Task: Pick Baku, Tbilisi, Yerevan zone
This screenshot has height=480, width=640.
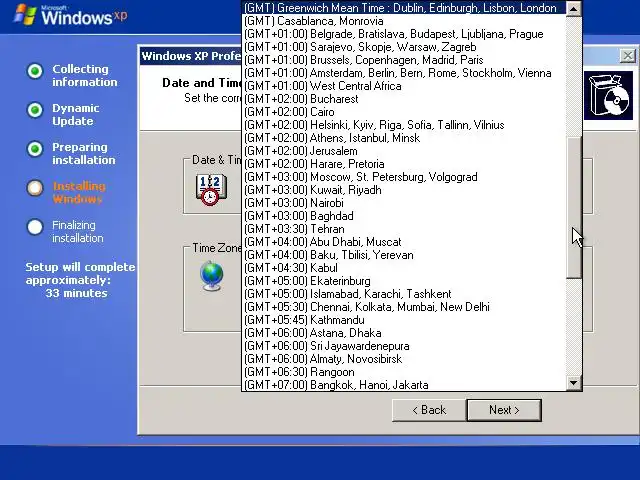Action: click(x=404, y=255)
